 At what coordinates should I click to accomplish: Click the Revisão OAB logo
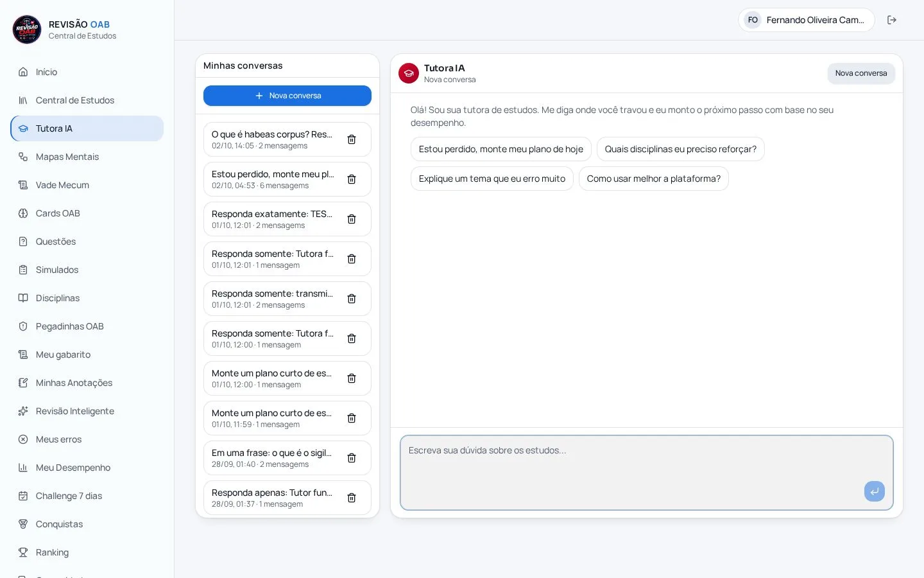27,30
